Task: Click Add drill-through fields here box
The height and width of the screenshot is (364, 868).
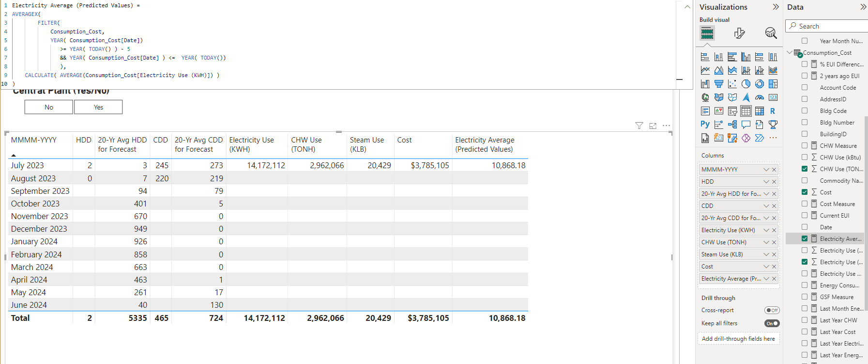Action: point(739,339)
